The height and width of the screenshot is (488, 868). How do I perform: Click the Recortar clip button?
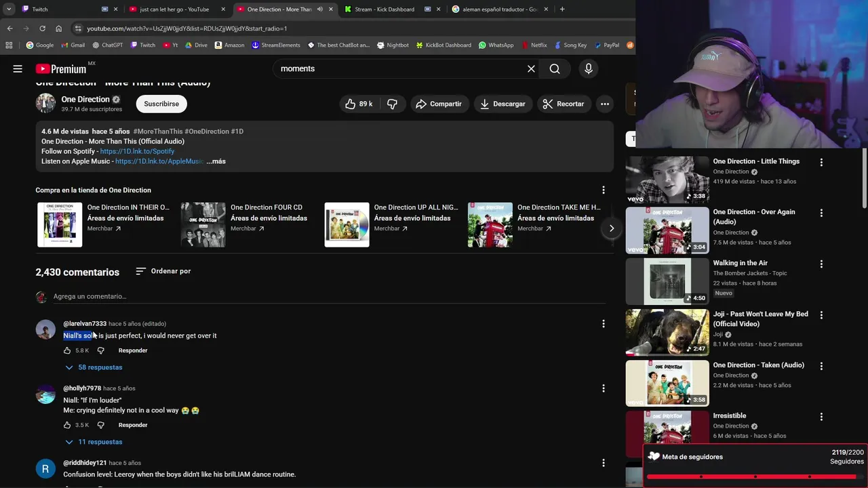click(563, 104)
